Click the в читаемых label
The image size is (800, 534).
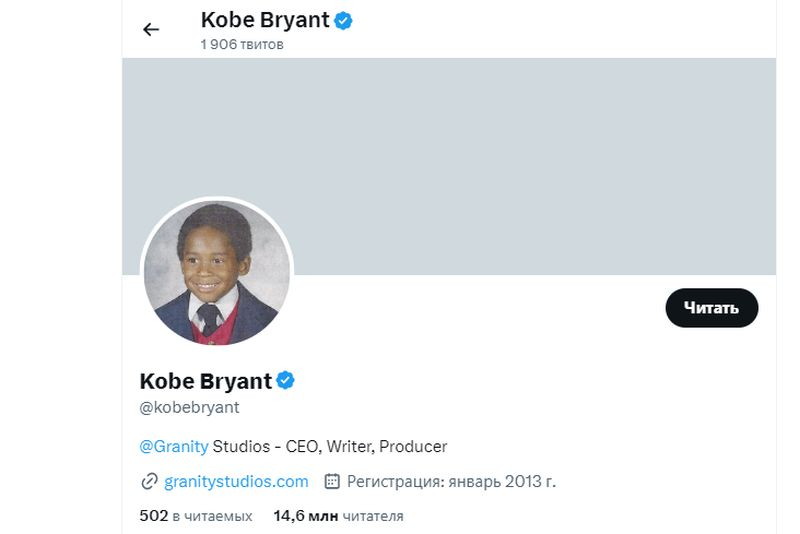pos(213,516)
